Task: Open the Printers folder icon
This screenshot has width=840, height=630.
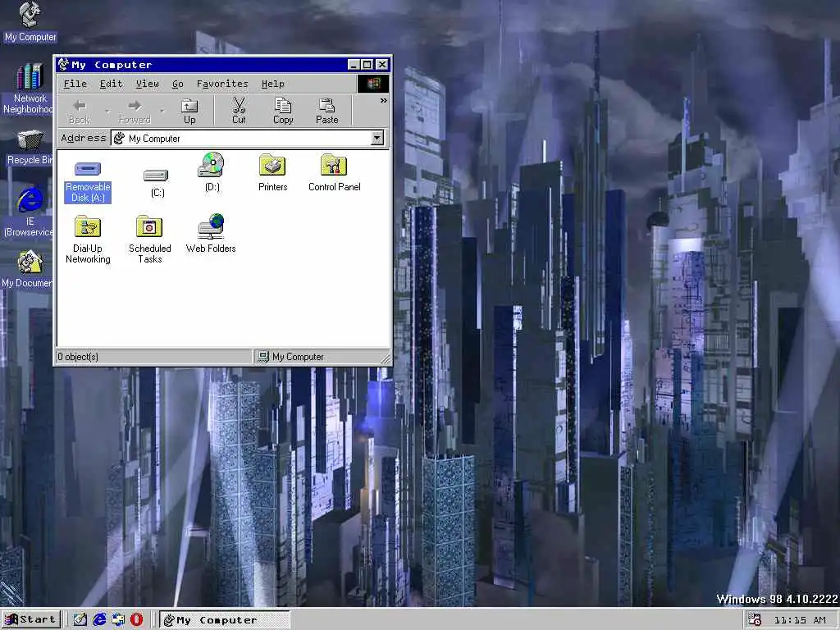Action: tap(272, 172)
